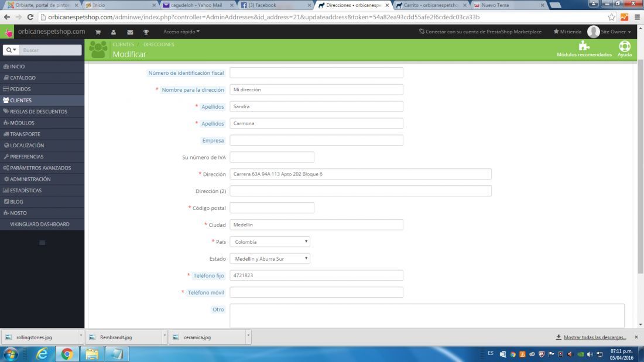Screen dimensions: 644x362
Task: Click the Ciudad field with Medellin
Action: pyautogui.click(x=316, y=225)
